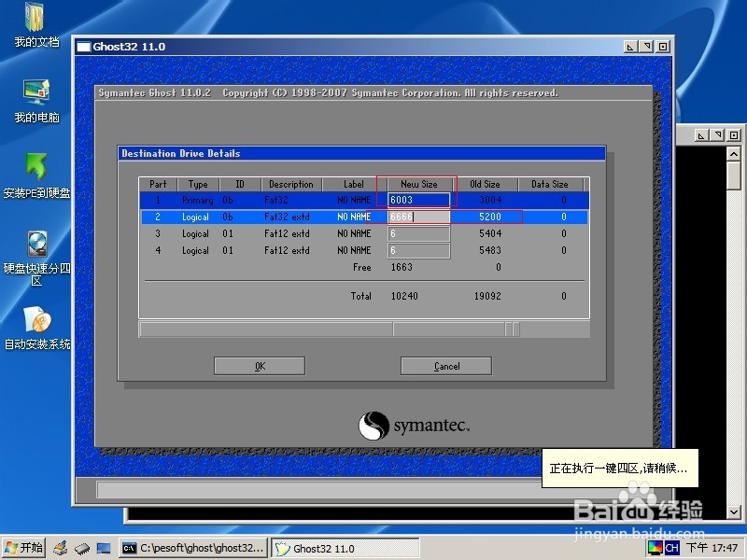Switch to C:\pesoft\ghost\ghost32 taskbar item

coord(192,548)
